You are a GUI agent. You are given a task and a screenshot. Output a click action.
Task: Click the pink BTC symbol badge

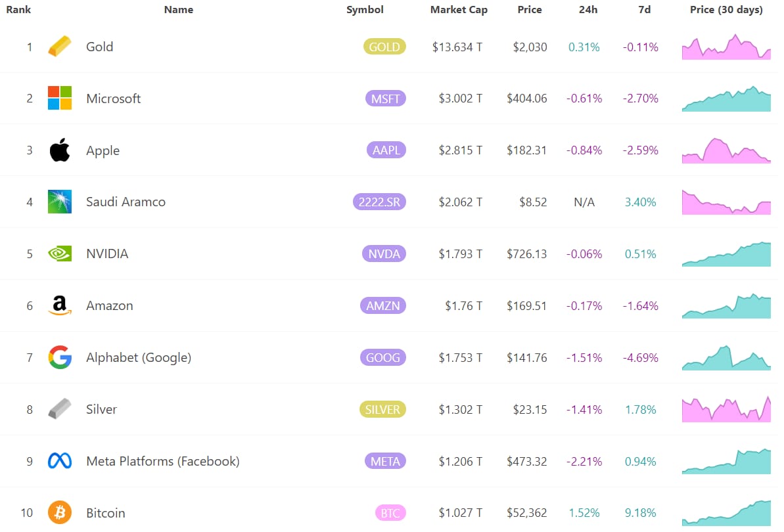(390, 513)
